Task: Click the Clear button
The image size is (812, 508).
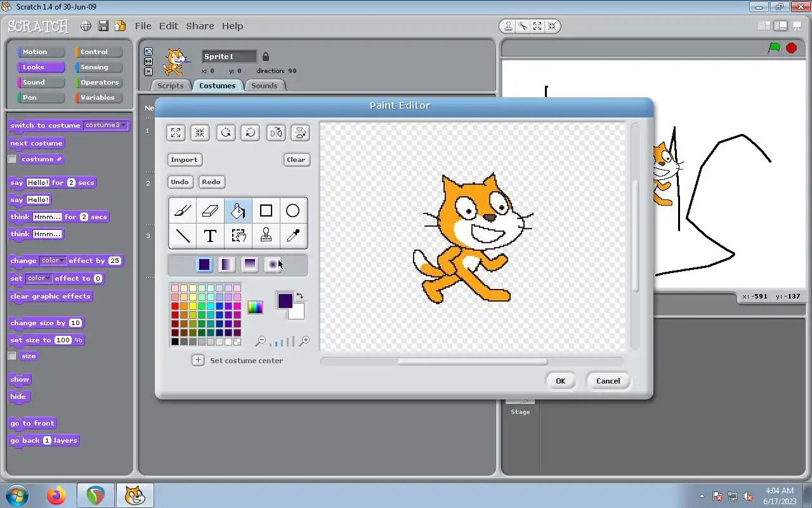Action: click(296, 160)
